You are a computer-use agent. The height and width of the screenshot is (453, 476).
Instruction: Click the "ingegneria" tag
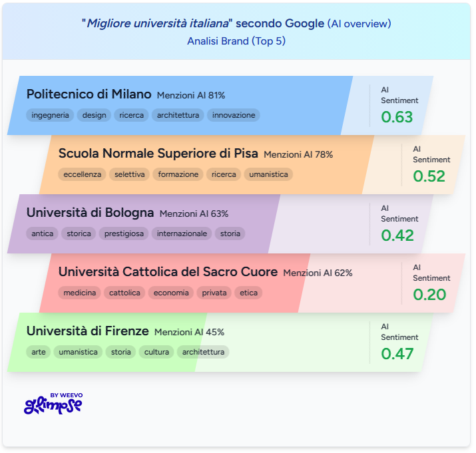point(50,115)
